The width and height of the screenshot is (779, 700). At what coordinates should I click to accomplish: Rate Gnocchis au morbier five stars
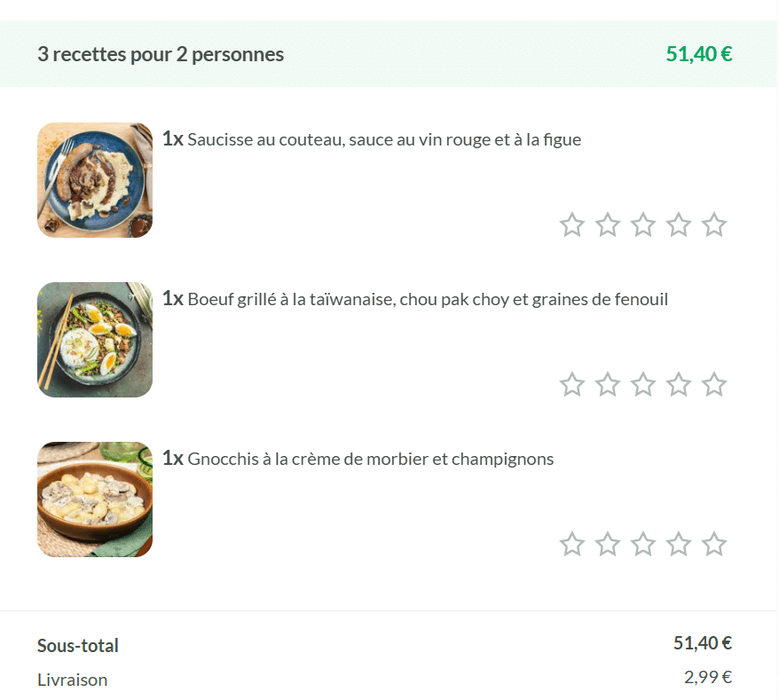714,545
